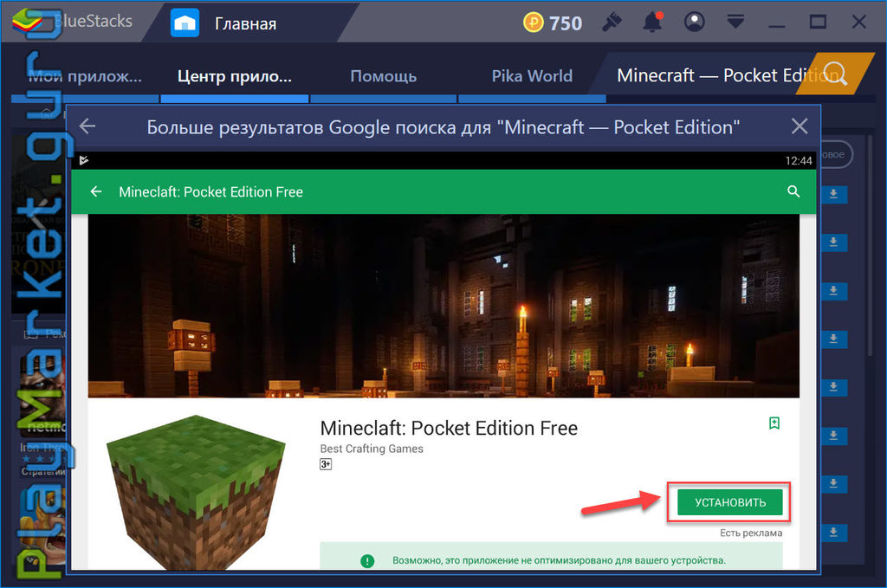Click the УСТАНОВИТЬ install button
This screenshot has height=588, width=887.
(x=729, y=502)
